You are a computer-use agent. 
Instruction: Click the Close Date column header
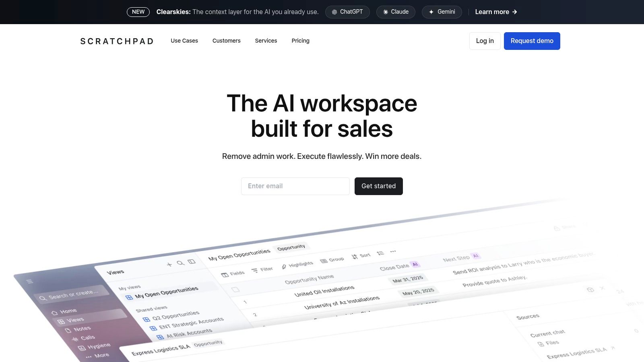[x=394, y=267]
